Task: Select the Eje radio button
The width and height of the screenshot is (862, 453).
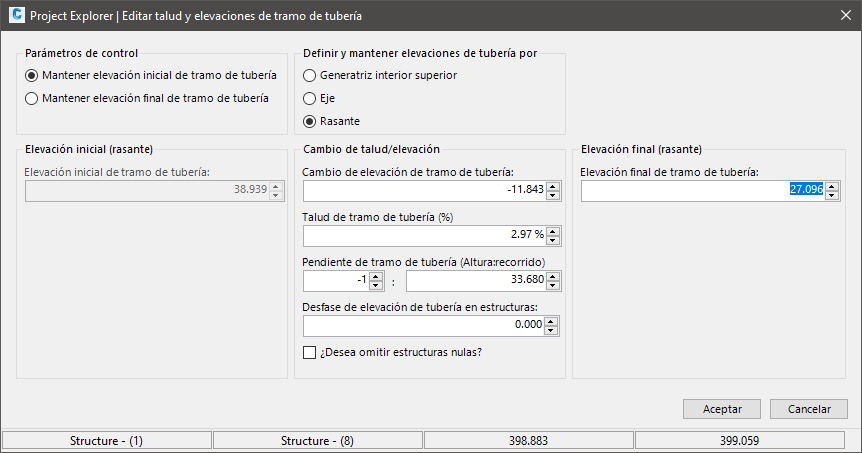Action: tap(310, 99)
